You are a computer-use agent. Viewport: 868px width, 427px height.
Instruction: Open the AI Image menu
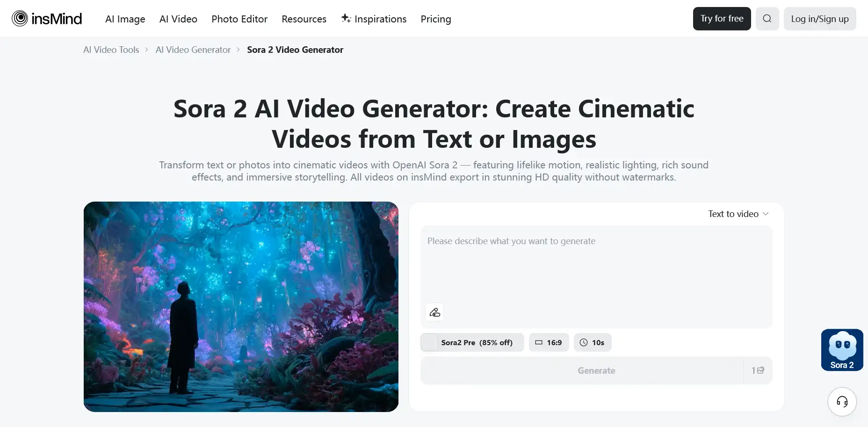point(125,19)
